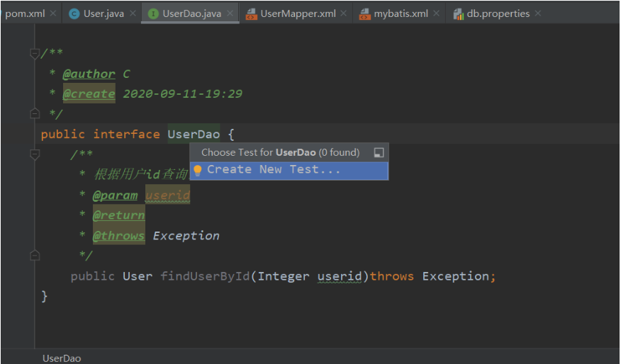Viewport: 621px width, 364px height.
Task: Click the highlighted userid in Javadoc
Action: [167, 195]
